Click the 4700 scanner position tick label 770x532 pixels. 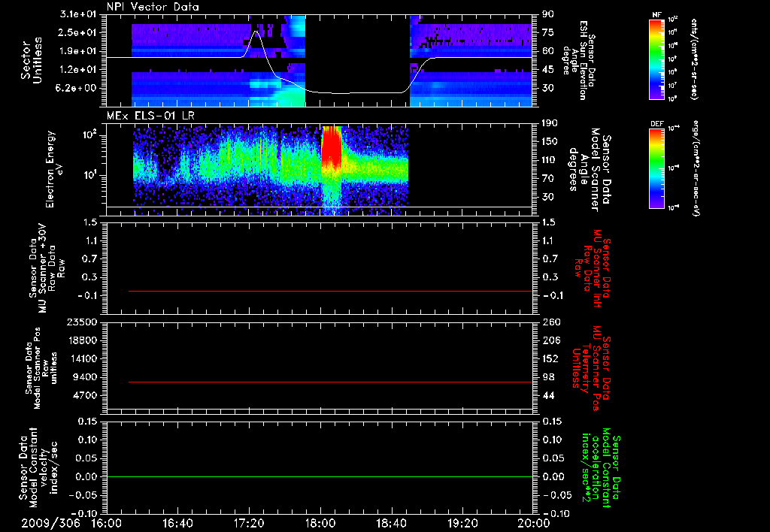tap(86, 395)
